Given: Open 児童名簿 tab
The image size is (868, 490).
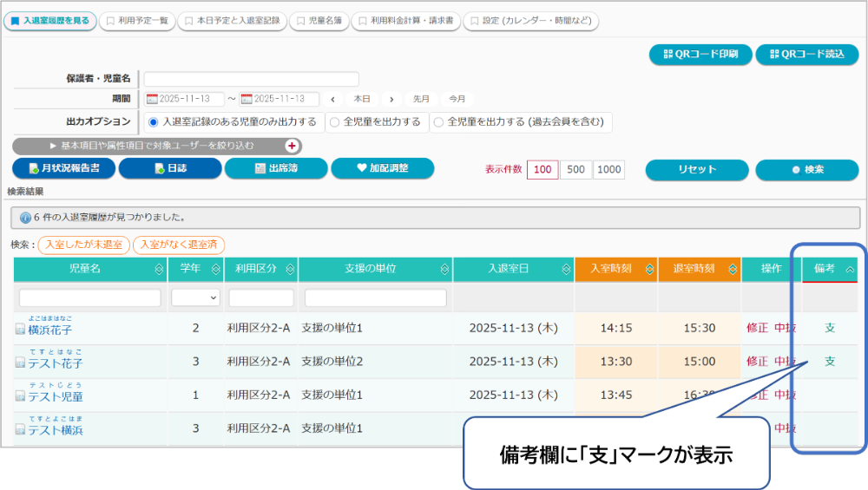Looking at the screenshot, I should click(318, 20).
